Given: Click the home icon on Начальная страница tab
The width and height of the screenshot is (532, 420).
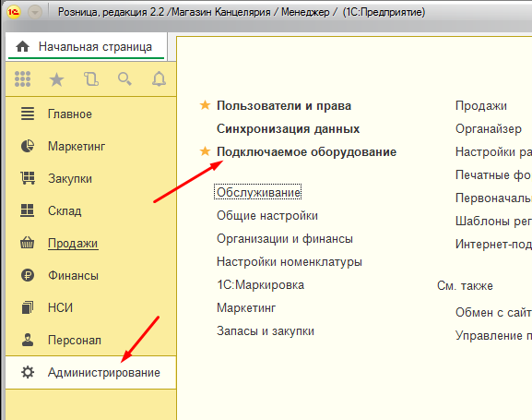Looking at the screenshot, I should pyautogui.click(x=22, y=46).
